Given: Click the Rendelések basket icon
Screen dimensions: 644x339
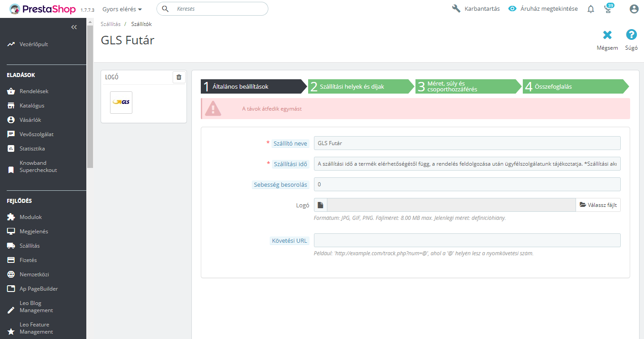Looking at the screenshot, I should click(11, 91).
